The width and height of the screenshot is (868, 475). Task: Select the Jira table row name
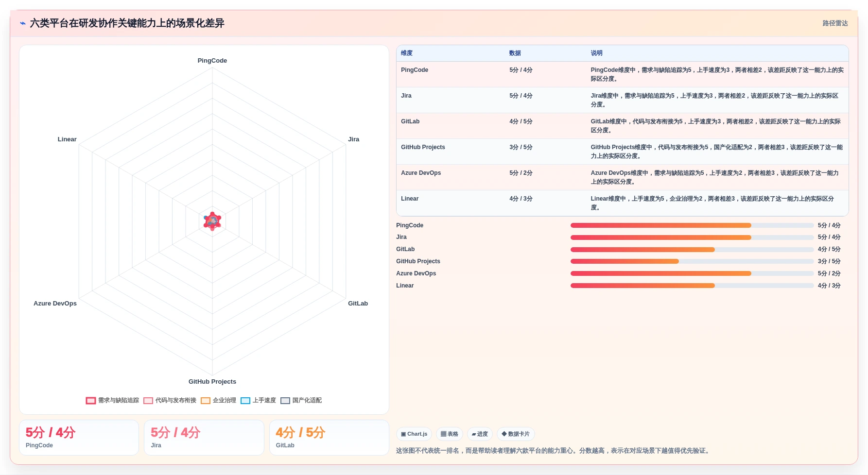[406, 96]
